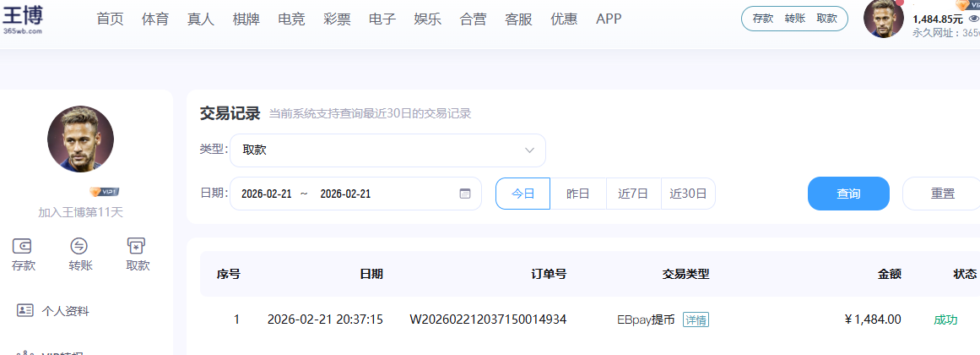Click the transfer icon in sidebar
Screen dimensions: 980x355
80,246
